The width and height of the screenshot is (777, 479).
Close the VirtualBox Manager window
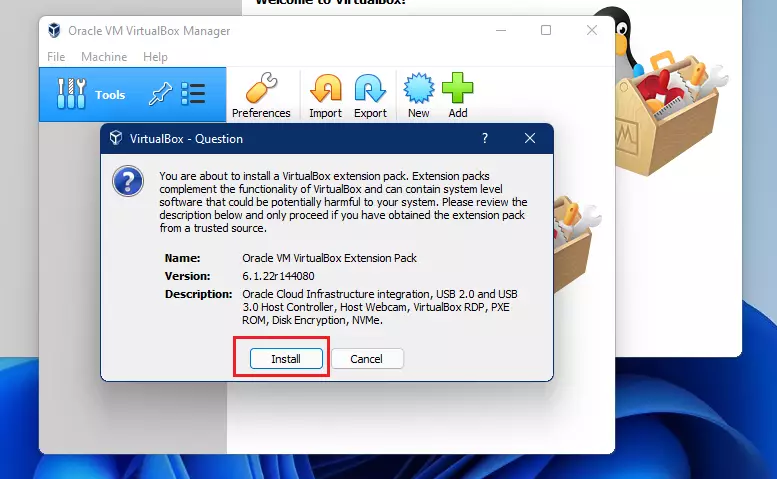[x=592, y=30]
